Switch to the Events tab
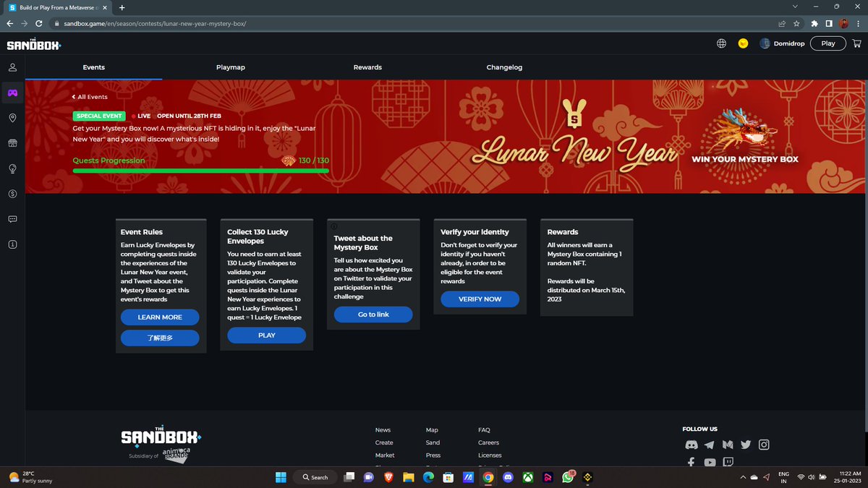868x488 pixels. [x=94, y=67]
